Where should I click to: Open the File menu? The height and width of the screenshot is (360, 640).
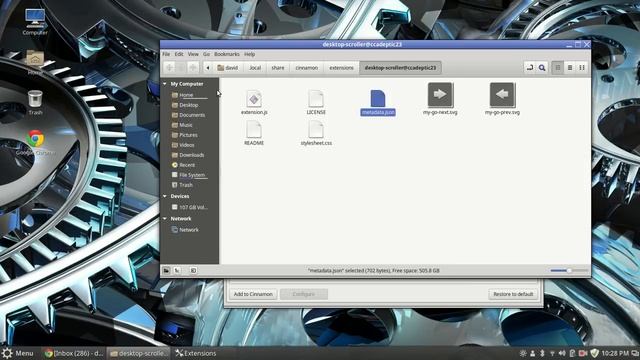(x=166, y=54)
